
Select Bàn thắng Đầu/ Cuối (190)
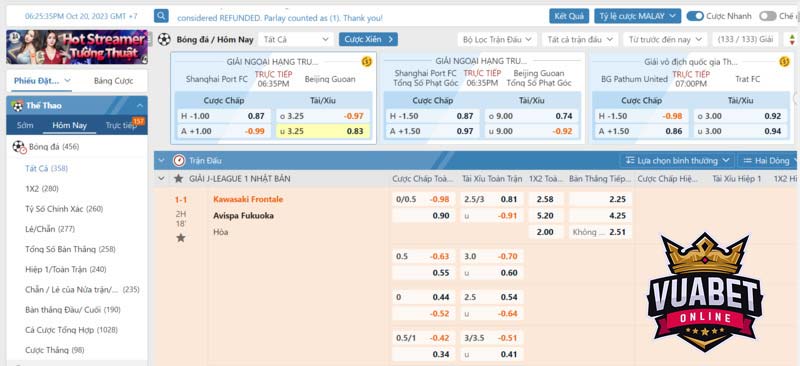pos(72,309)
